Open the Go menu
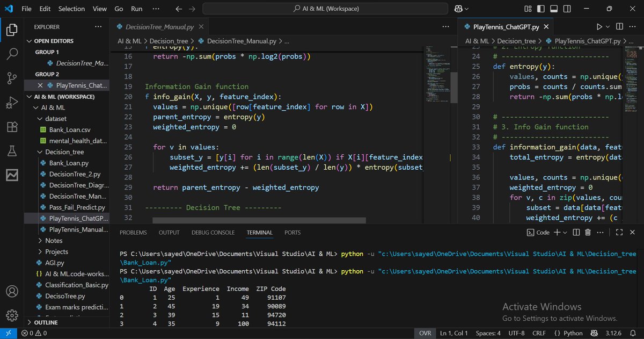The width and height of the screenshot is (644, 339). coord(119,9)
